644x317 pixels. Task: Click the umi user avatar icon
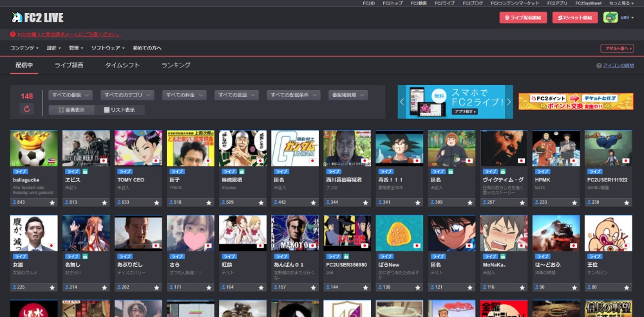click(x=611, y=17)
